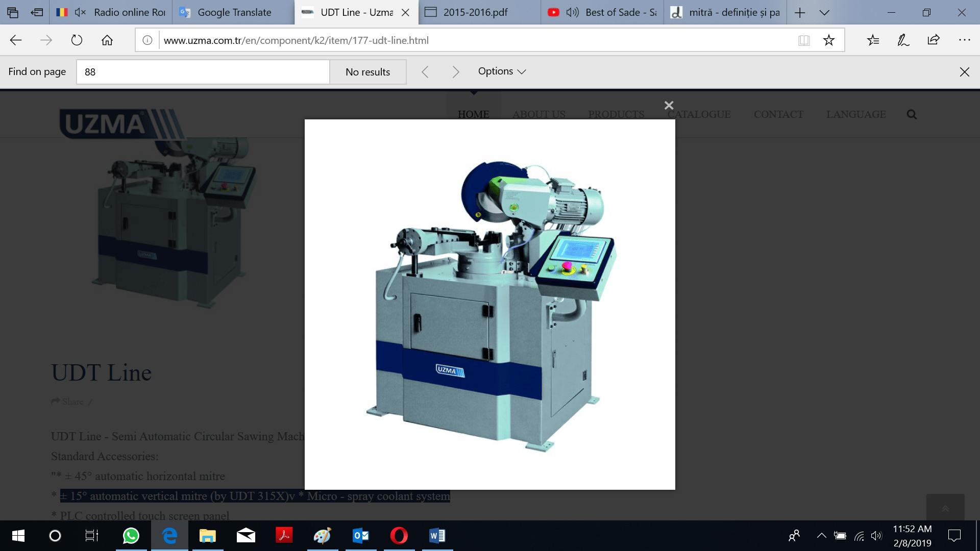This screenshot has width=980, height=551.
Task: Open the reading view icon
Action: [804, 40]
